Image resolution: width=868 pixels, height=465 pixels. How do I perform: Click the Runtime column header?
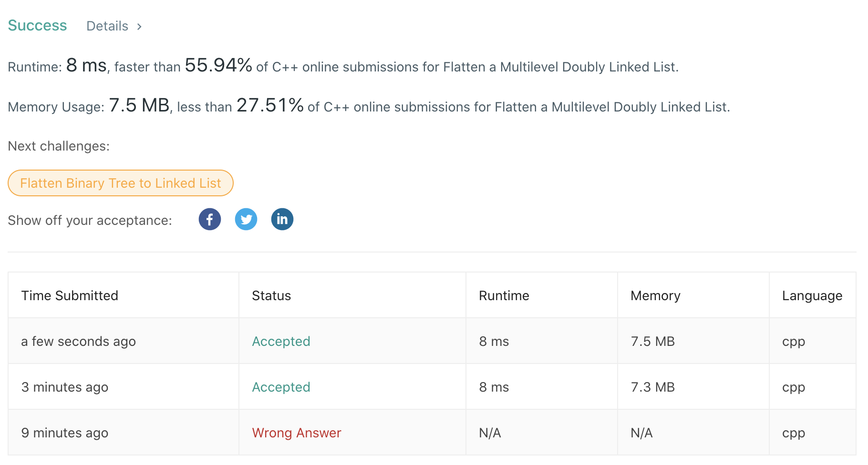click(504, 296)
